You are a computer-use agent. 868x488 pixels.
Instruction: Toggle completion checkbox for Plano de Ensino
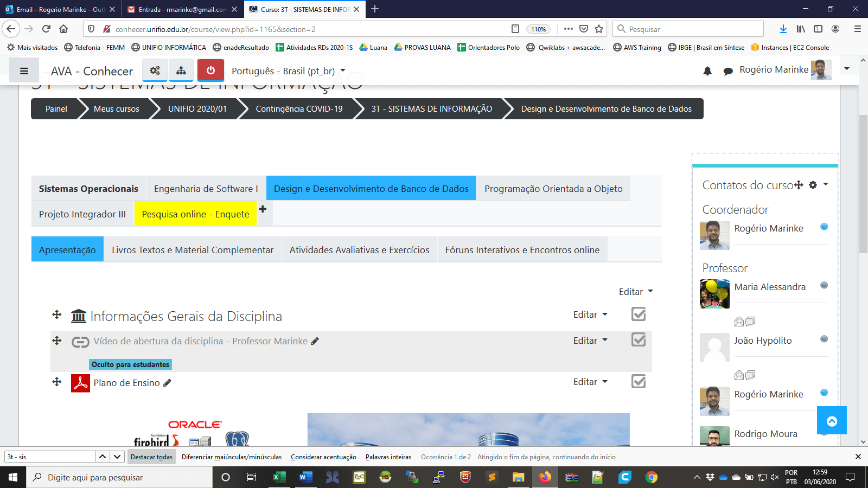(639, 382)
